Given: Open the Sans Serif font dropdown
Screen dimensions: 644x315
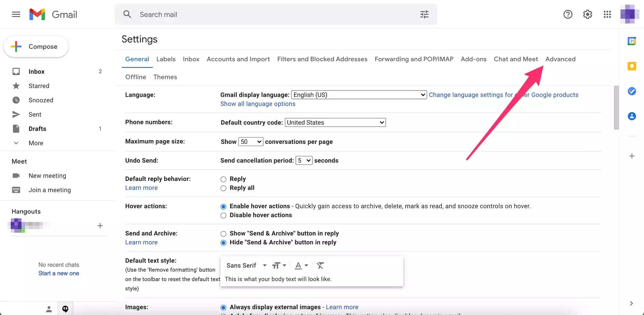Looking at the screenshot, I should 246,265.
